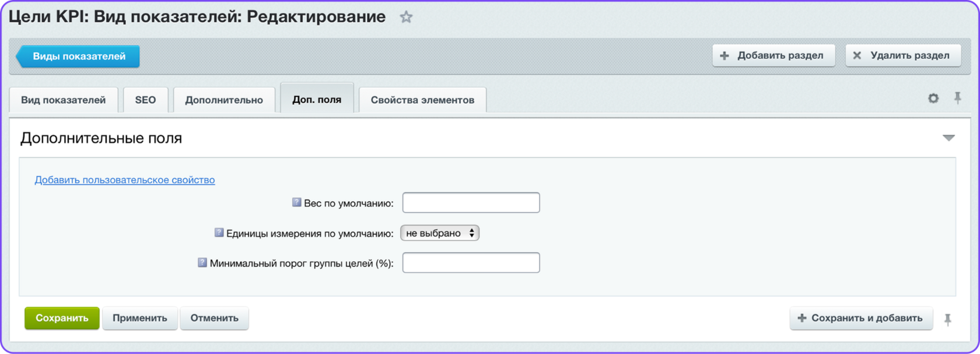Go back to Виды показателей list

click(x=79, y=57)
